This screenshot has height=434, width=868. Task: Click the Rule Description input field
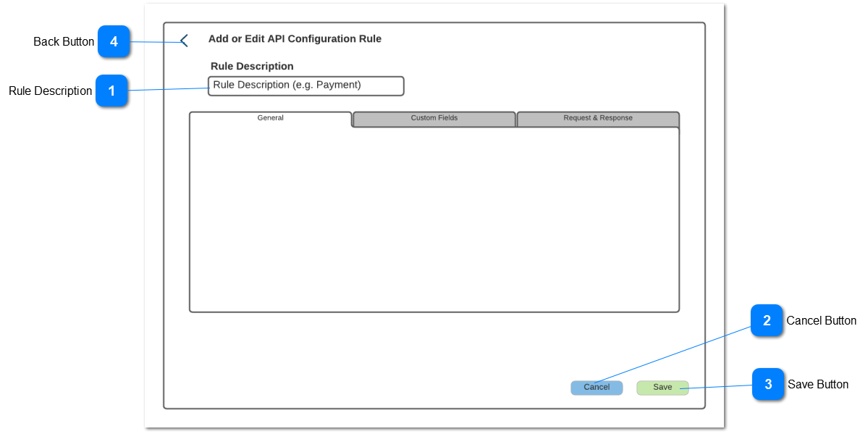click(x=306, y=85)
